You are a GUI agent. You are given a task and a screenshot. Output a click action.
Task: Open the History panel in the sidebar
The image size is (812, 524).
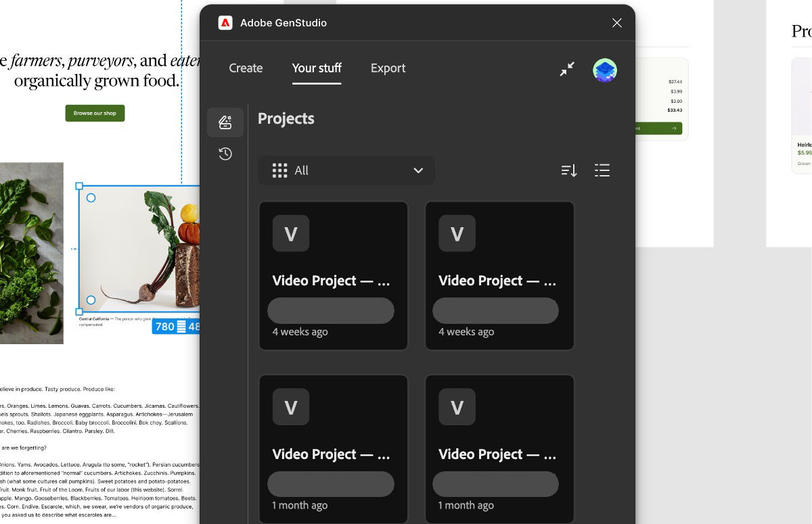pyautogui.click(x=225, y=153)
